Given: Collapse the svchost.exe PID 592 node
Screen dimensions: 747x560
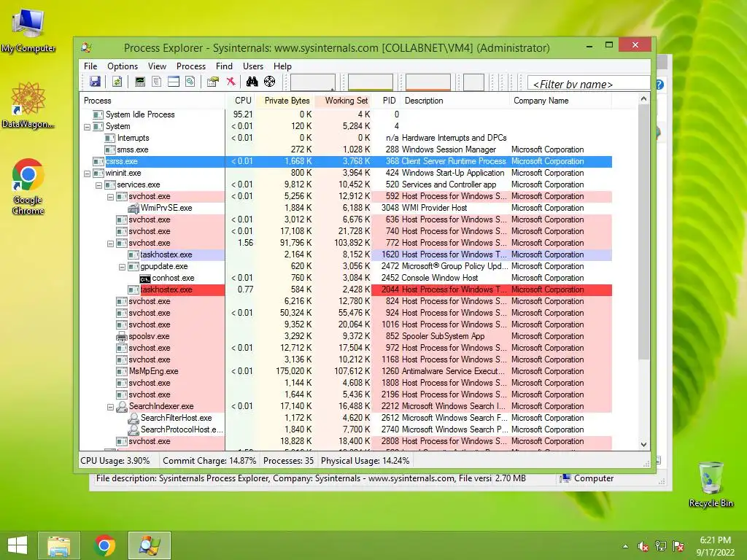Looking at the screenshot, I should (111, 197).
